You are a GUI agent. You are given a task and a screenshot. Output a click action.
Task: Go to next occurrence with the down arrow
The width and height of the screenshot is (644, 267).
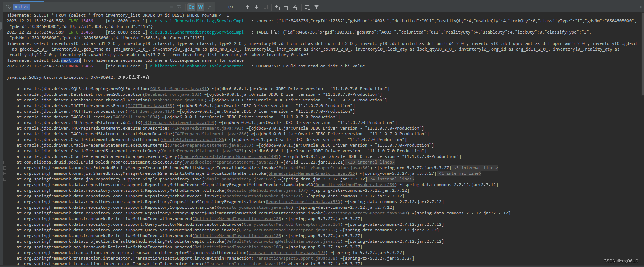(x=257, y=7)
